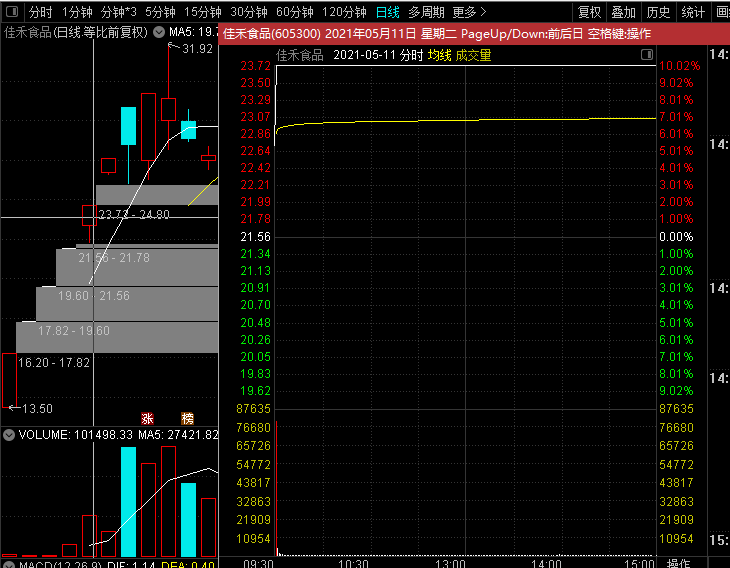Switch to the 分时 chart tab
Image resolution: width=730 pixels, height=568 pixels.
tap(40, 12)
